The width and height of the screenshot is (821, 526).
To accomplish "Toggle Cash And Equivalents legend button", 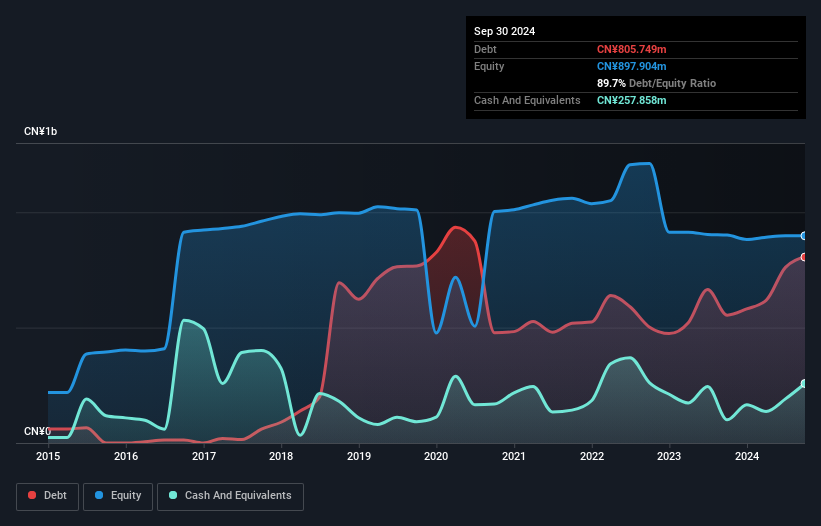I will [230, 496].
